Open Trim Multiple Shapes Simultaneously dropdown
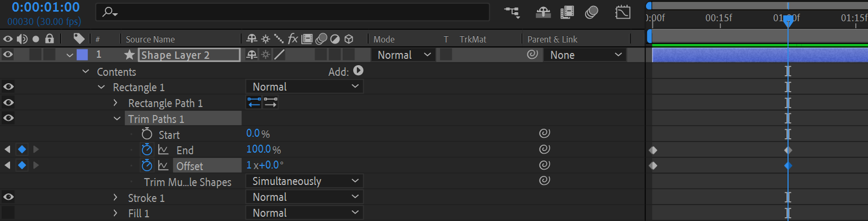 coord(305,181)
